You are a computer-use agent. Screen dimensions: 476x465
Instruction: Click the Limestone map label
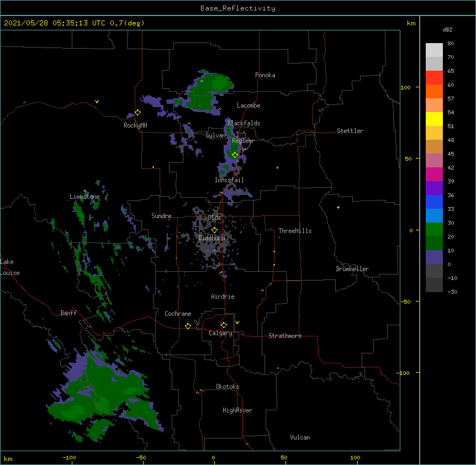[x=84, y=197]
